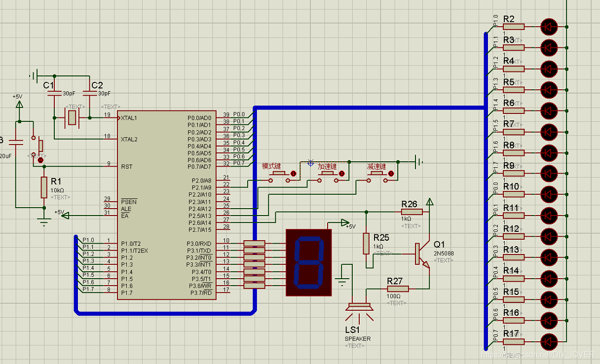Click the XTAL1 pin label

(129, 118)
